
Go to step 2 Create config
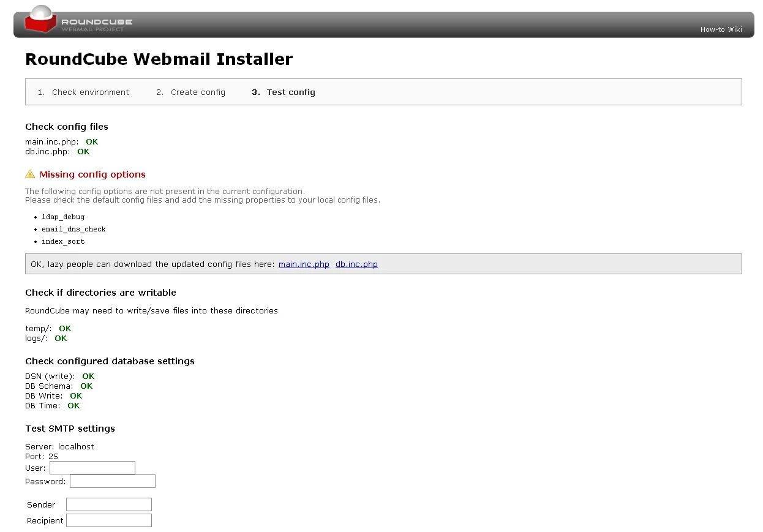click(198, 92)
